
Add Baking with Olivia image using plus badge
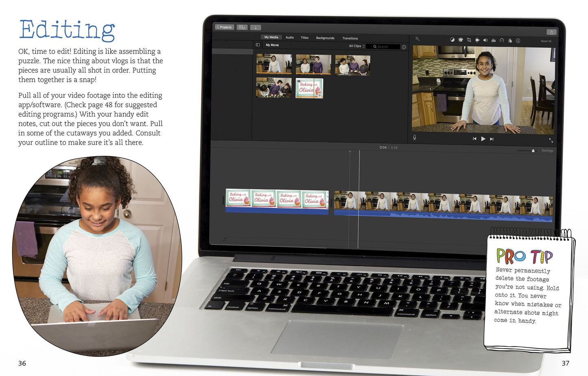(320, 94)
